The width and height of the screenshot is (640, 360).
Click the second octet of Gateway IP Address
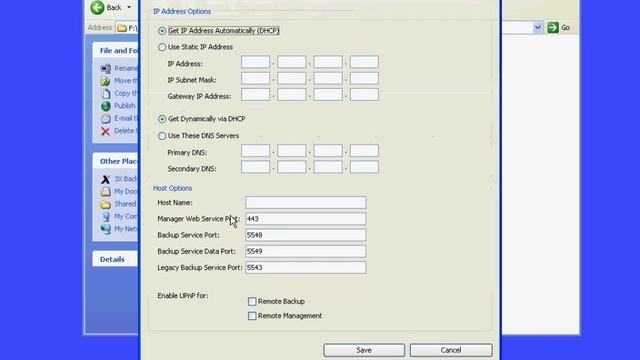coord(291,95)
